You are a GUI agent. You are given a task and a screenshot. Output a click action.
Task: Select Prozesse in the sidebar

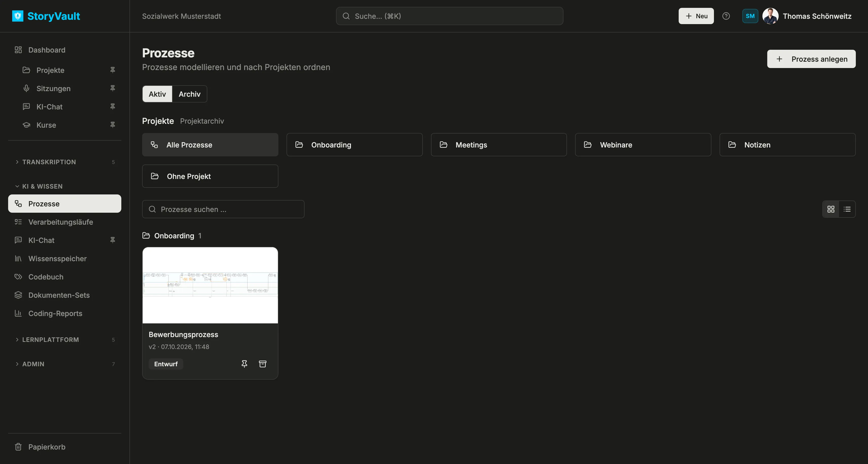point(65,204)
